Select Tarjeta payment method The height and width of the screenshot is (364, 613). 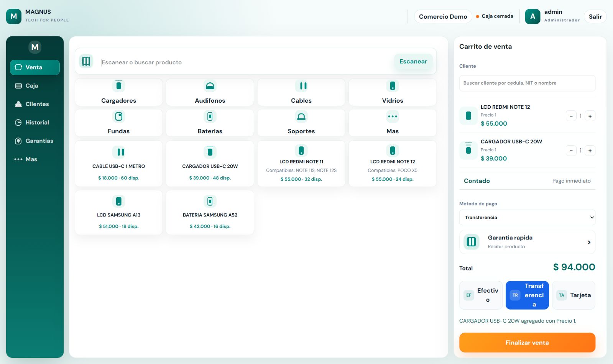574,295
